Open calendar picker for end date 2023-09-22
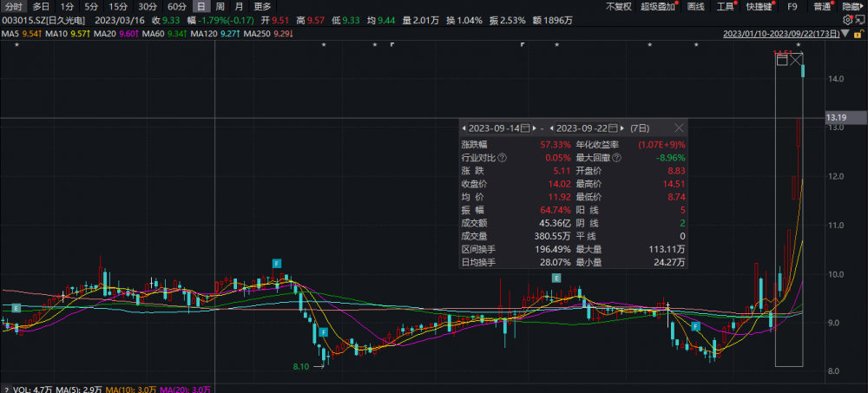The width and height of the screenshot is (868, 393). click(x=613, y=128)
